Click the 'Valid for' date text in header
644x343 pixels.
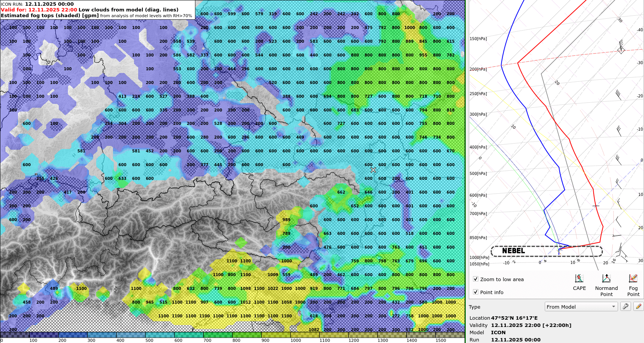(39, 10)
